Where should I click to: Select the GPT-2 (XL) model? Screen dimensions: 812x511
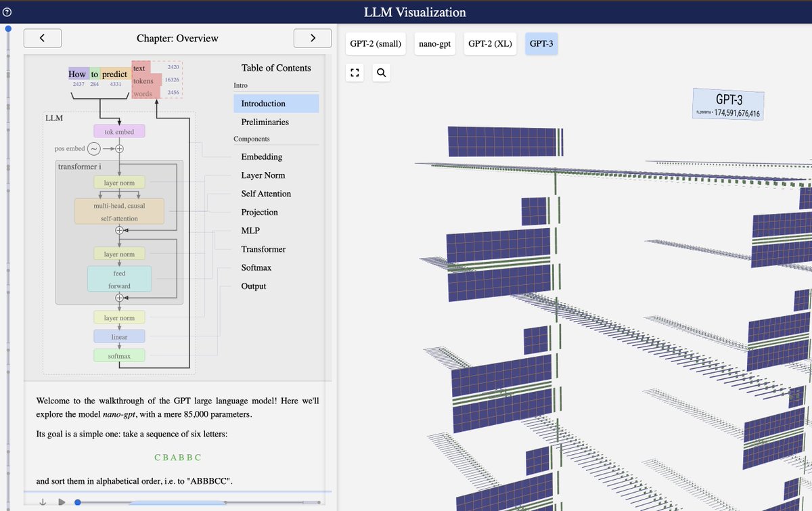(x=491, y=45)
